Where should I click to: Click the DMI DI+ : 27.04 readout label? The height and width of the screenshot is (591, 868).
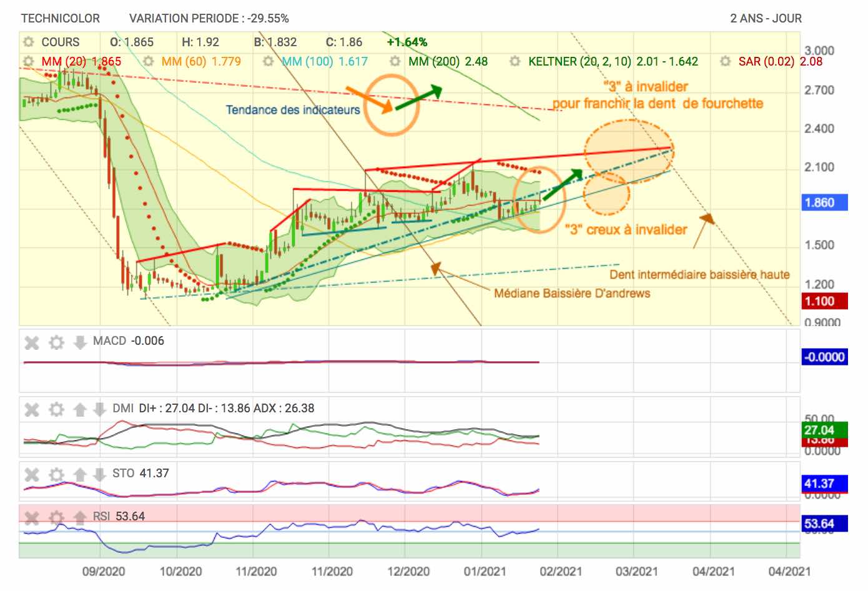[x=214, y=409]
